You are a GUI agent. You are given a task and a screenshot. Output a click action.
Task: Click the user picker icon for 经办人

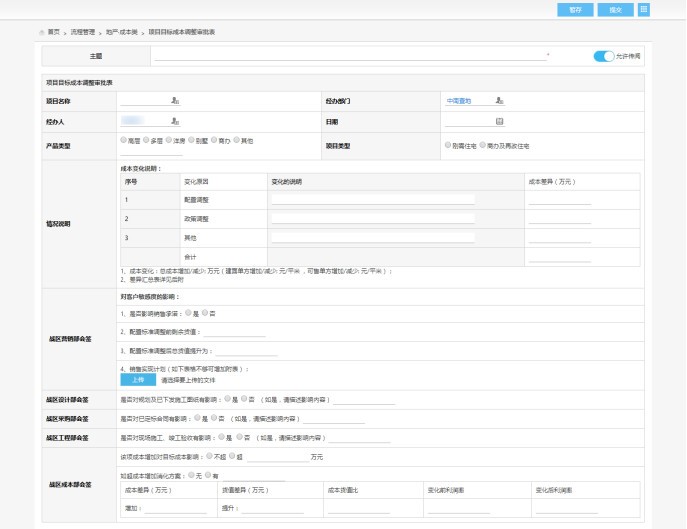(175, 122)
